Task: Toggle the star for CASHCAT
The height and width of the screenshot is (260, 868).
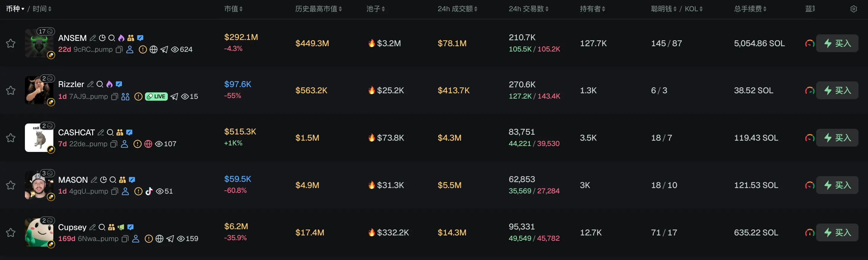Action: pyautogui.click(x=11, y=138)
